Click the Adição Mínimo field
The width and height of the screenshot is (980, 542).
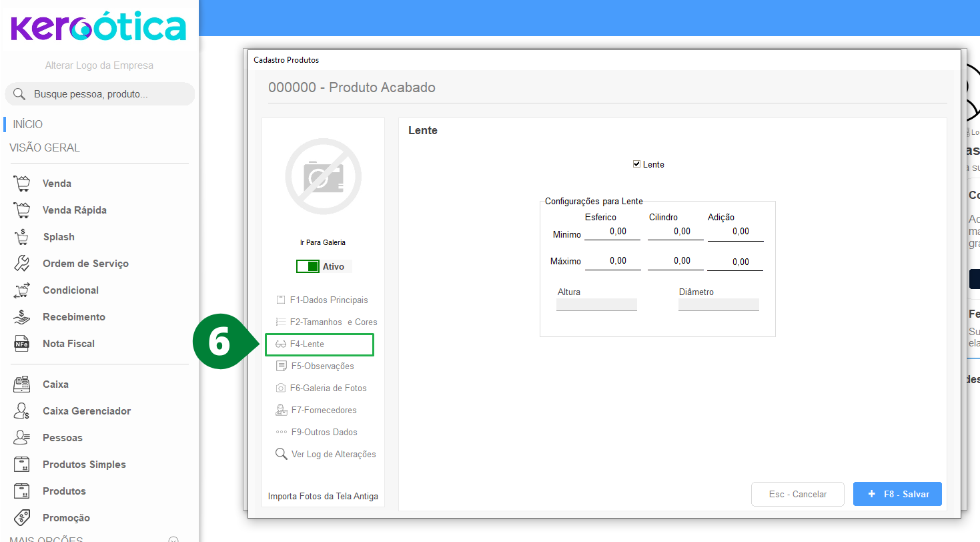coord(736,232)
